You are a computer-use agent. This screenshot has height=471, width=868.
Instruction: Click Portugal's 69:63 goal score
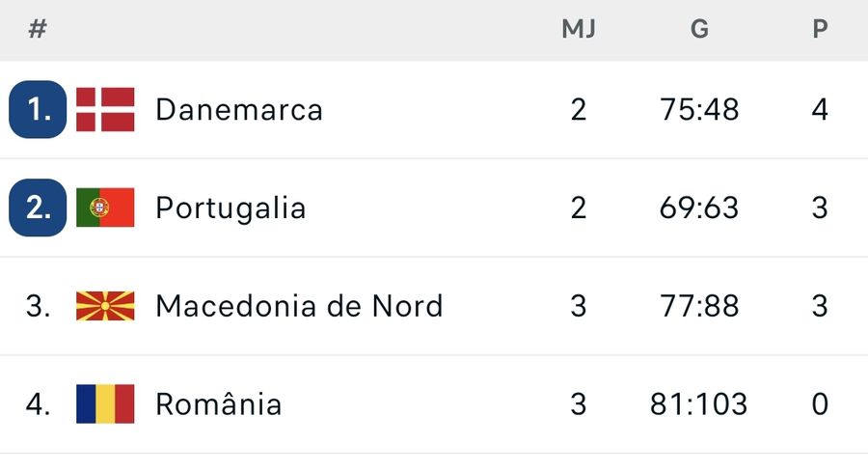coord(699,208)
